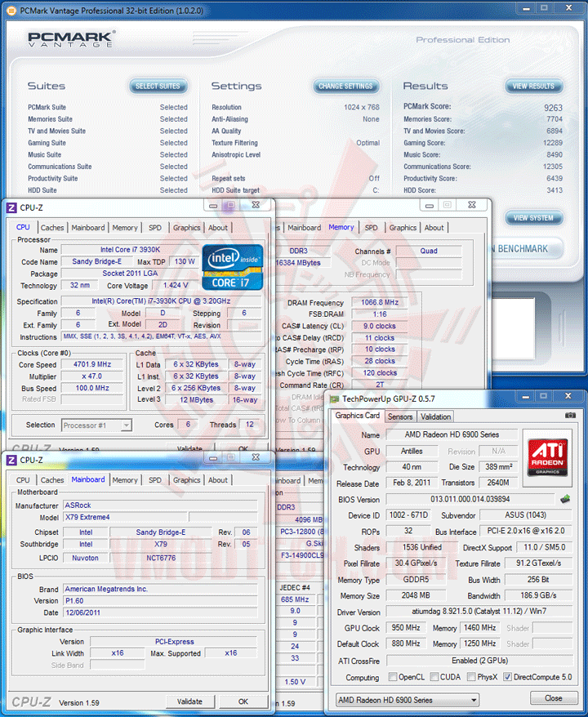588x717 pixels.
Task: Click VIEW RESULTS button in PCMark
Action: [533, 86]
